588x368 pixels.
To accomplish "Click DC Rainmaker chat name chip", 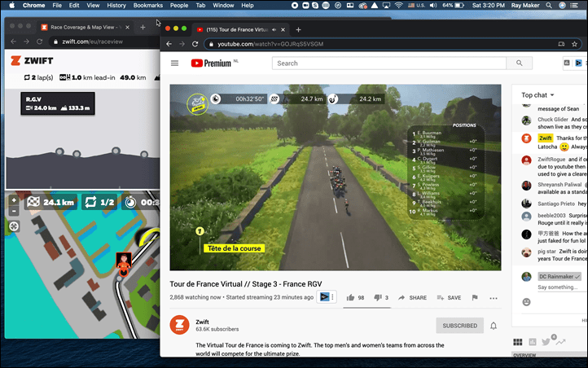I will coord(559,277).
